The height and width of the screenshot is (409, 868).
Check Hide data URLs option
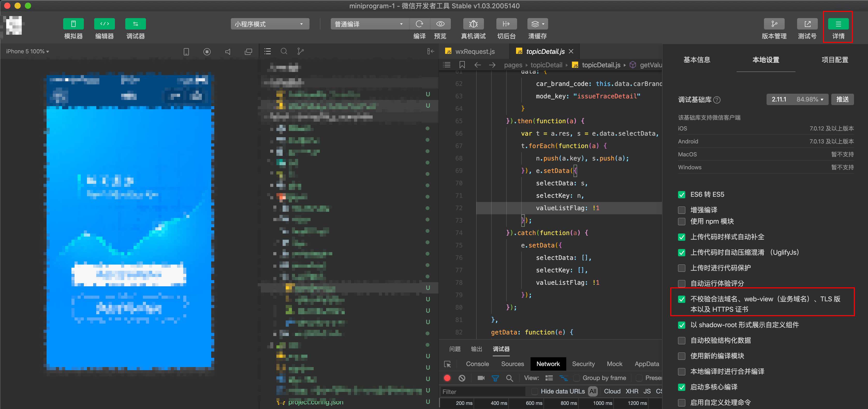(x=534, y=391)
